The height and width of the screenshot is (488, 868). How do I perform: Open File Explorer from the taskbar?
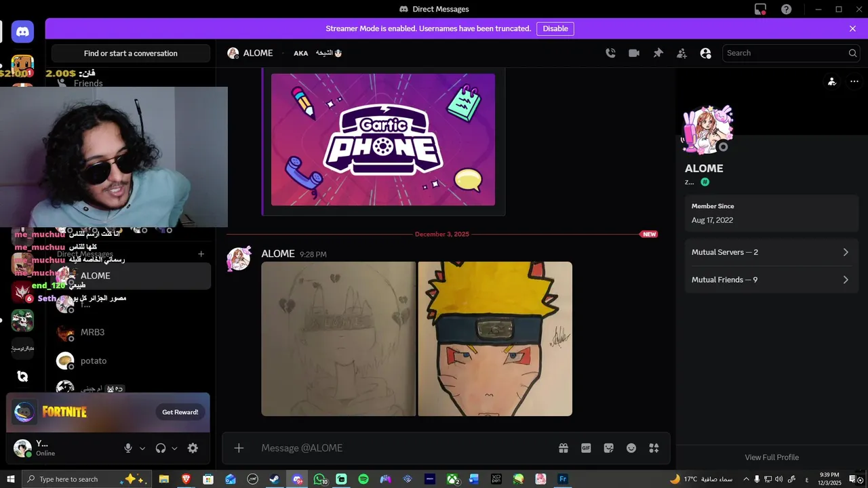click(164, 479)
